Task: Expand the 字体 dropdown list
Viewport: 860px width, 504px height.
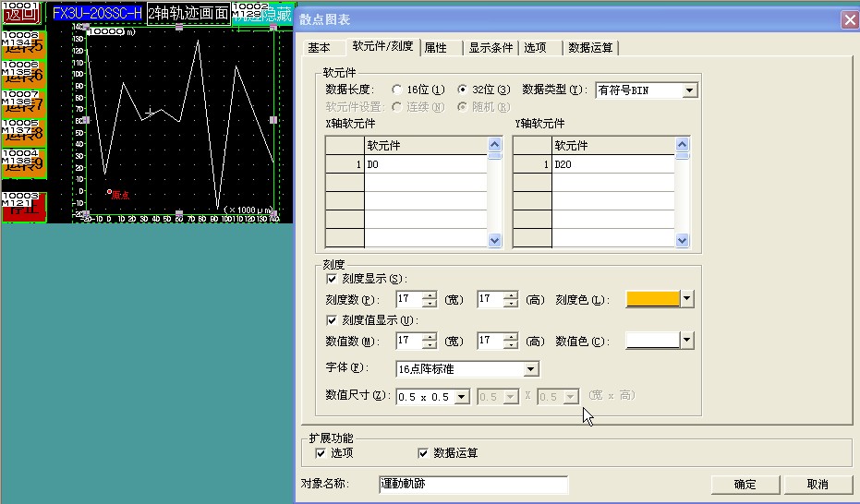Action: [x=530, y=369]
